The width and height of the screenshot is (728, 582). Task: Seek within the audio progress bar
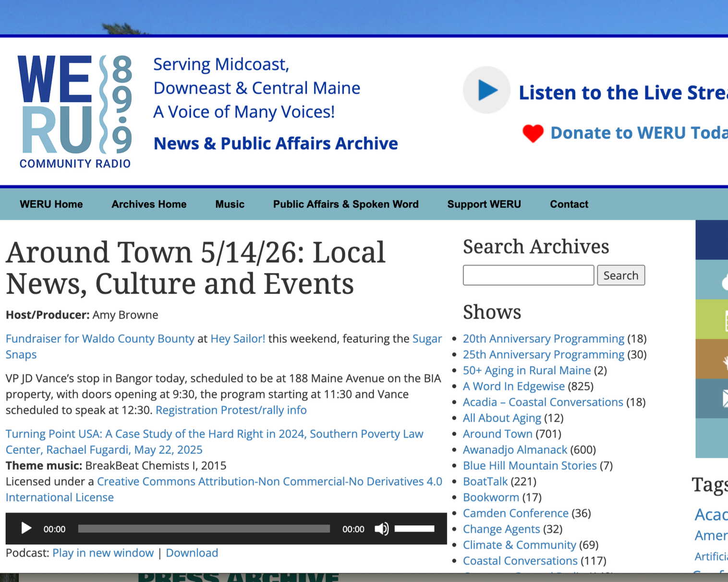204,529
